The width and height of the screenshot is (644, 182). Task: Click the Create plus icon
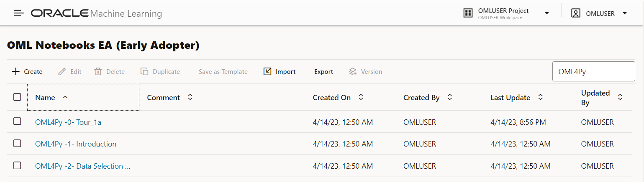[x=15, y=72]
